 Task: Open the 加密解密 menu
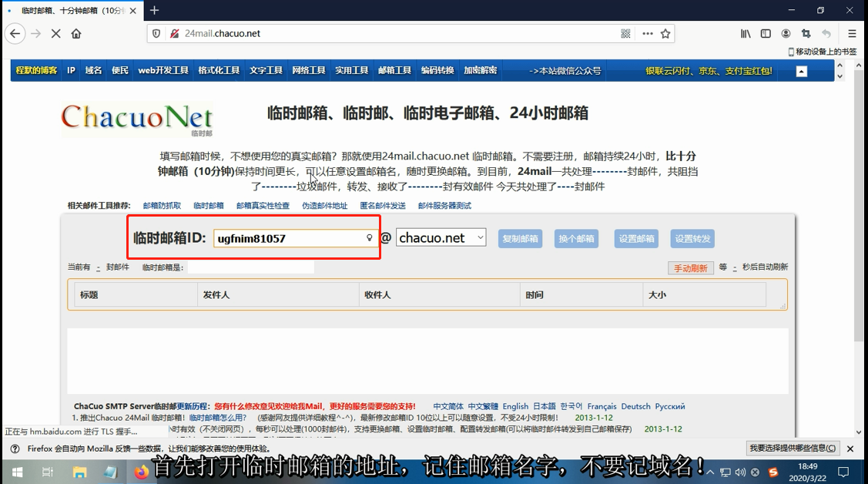480,70
